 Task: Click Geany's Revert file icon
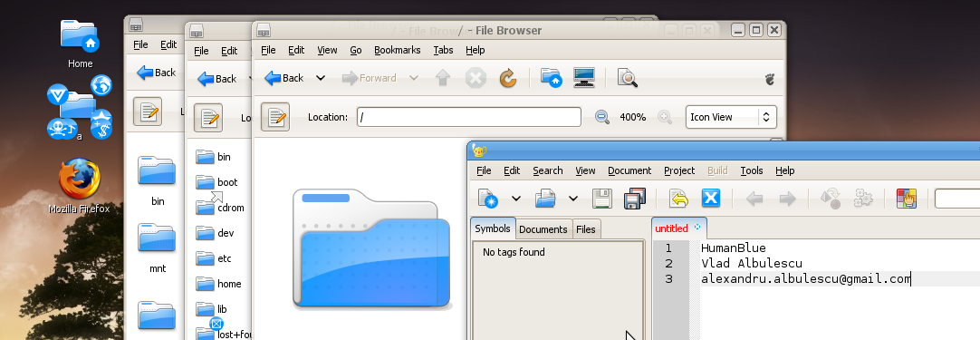(x=678, y=199)
